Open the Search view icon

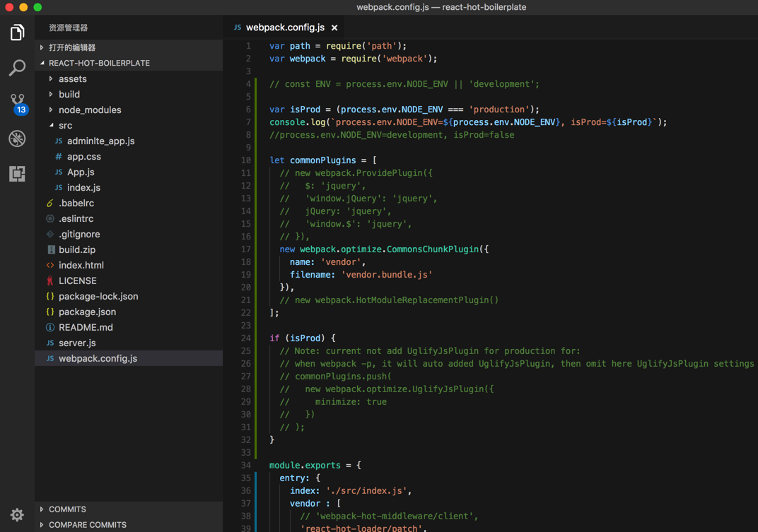click(x=17, y=68)
